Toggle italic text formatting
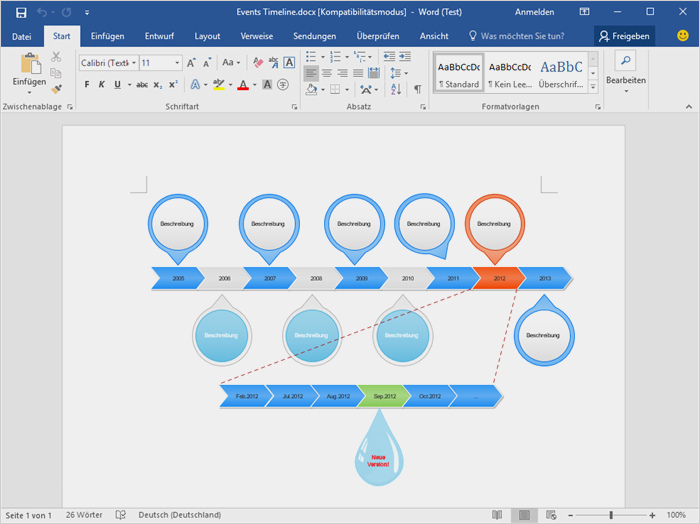The height and width of the screenshot is (524, 700). (102, 85)
